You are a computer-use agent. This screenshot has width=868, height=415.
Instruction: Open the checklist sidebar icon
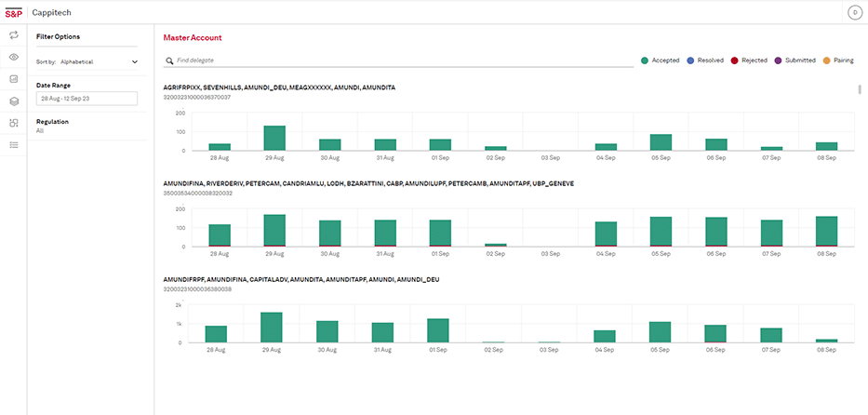point(14,145)
